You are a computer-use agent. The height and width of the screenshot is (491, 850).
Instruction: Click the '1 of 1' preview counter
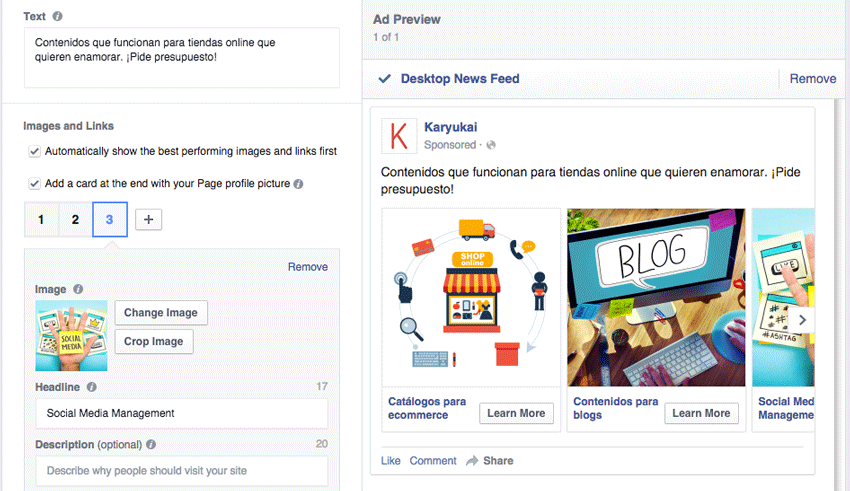(x=386, y=37)
